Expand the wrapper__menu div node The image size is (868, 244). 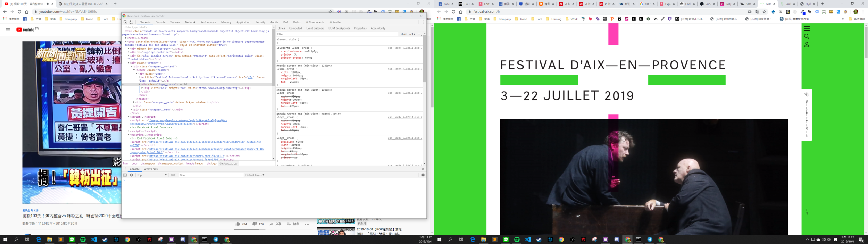(131, 110)
